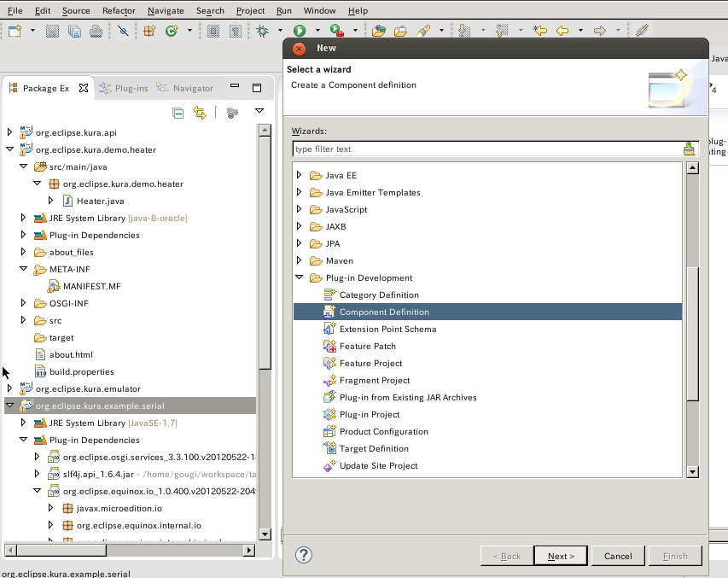Click the Package Explorer horizontal scrollbar thumb
The height and width of the screenshot is (578, 728).
(61, 550)
